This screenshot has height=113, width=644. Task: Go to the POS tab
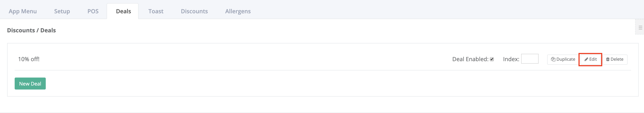coord(93,11)
